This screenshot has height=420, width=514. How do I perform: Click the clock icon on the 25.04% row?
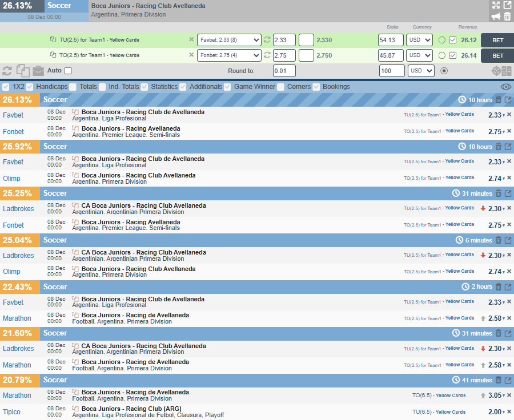coord(459,240)
